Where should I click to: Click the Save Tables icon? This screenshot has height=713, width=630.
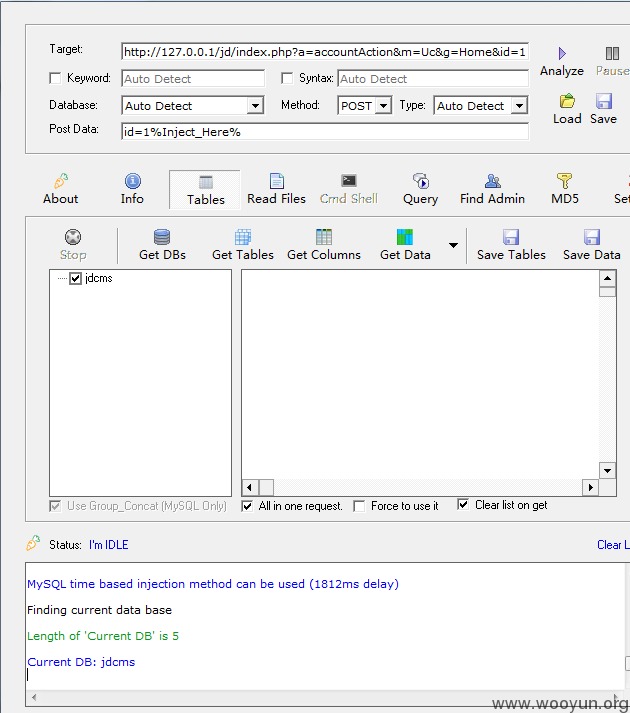511,237
